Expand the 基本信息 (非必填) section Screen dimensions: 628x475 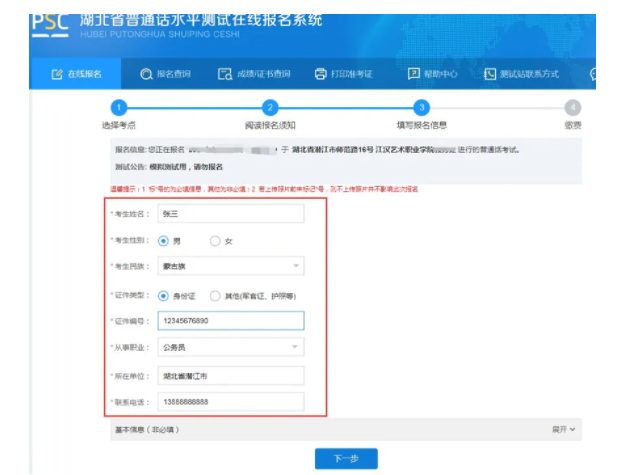click(566, 429)
